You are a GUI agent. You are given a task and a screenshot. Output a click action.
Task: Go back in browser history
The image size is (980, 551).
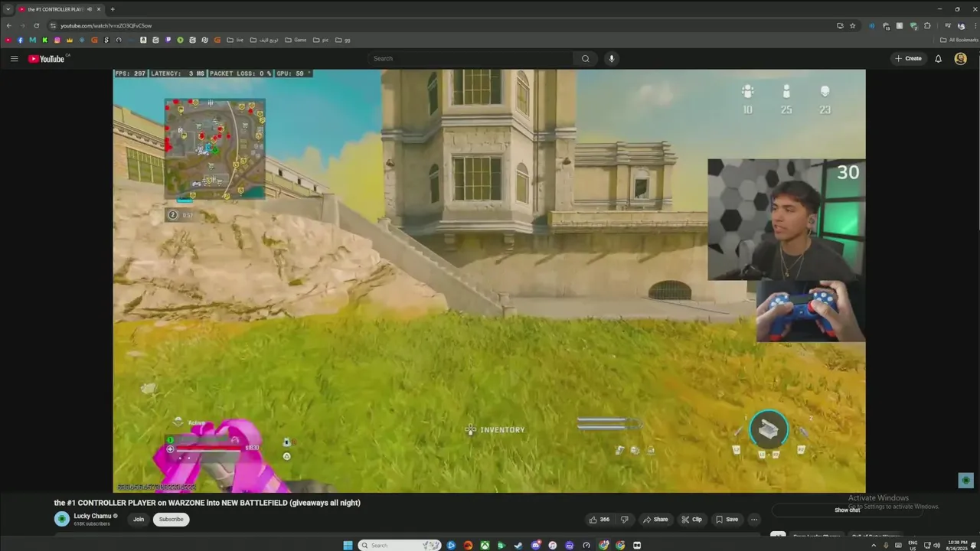(x=9, y=25)
